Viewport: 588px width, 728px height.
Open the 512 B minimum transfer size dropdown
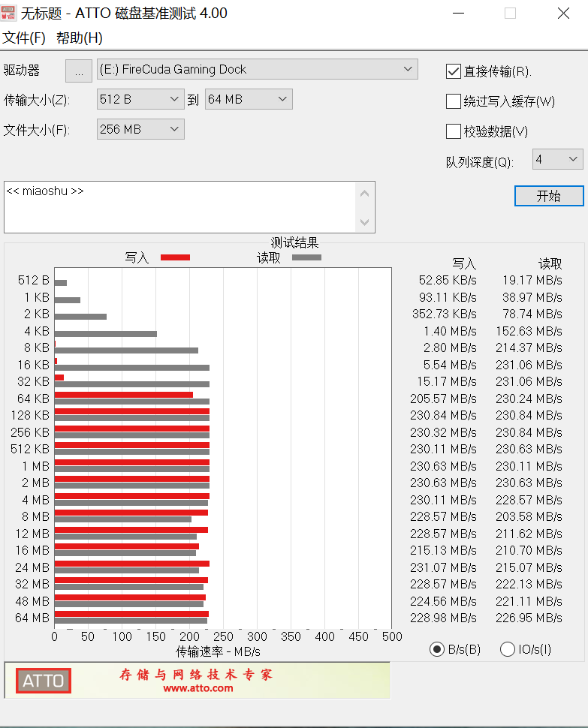[140, 99]
